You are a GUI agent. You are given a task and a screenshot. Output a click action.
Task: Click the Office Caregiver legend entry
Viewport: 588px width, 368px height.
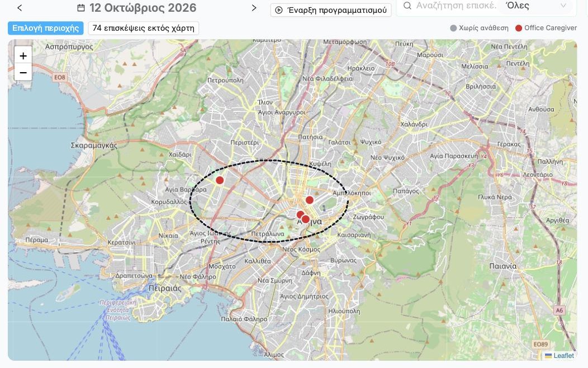pos(546,28)
